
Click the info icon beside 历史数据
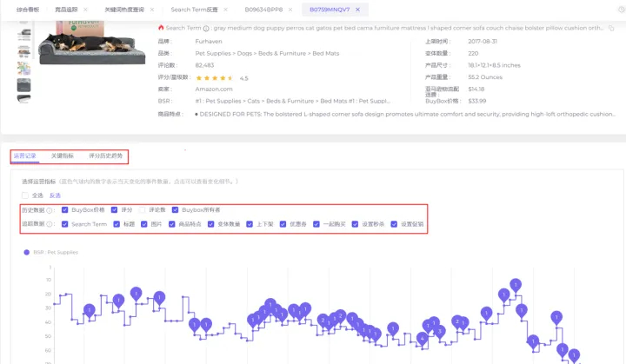pos(50,210)
